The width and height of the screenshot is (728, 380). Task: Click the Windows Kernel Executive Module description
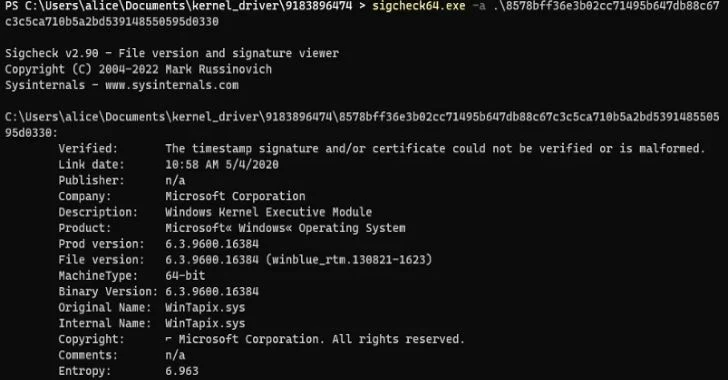(x=268, y=212)
